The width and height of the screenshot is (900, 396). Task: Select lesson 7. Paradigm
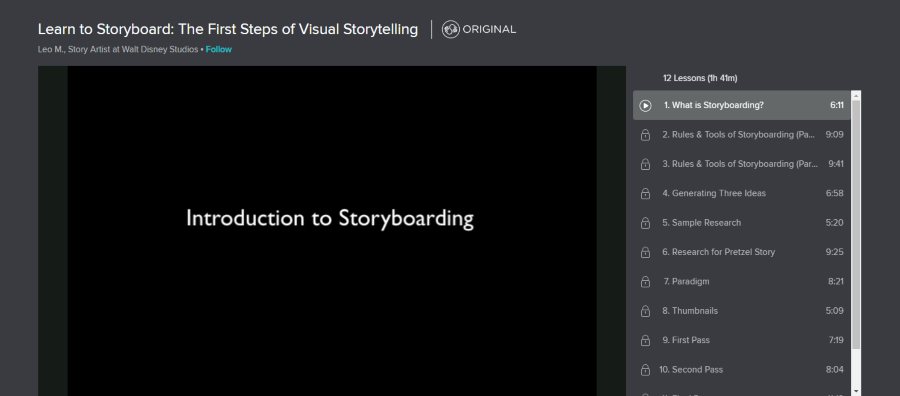(742, 281)
